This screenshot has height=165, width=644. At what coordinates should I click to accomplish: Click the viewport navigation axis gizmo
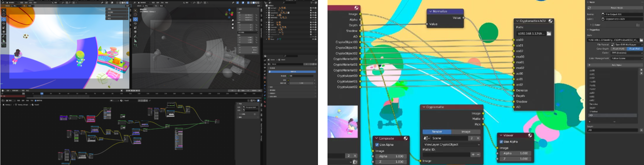click(229, 12)
